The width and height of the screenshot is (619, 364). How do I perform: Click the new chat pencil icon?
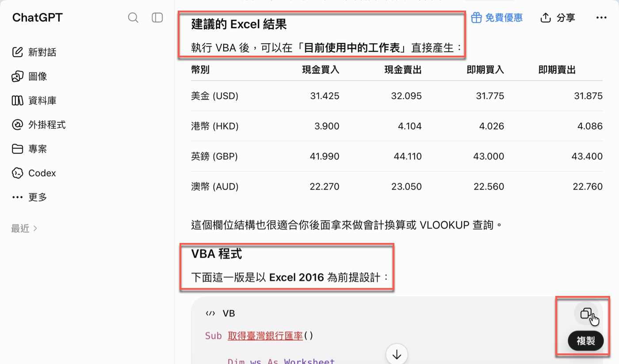point(17,52)
